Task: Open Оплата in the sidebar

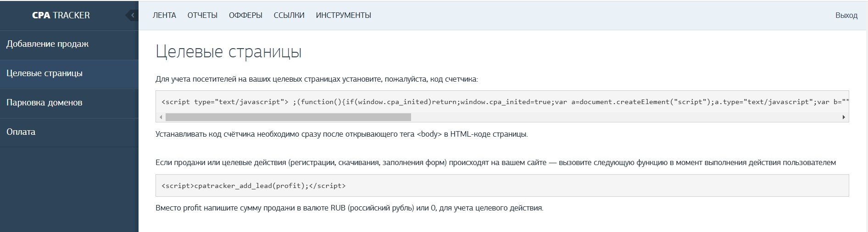Action: pos(69,132)
